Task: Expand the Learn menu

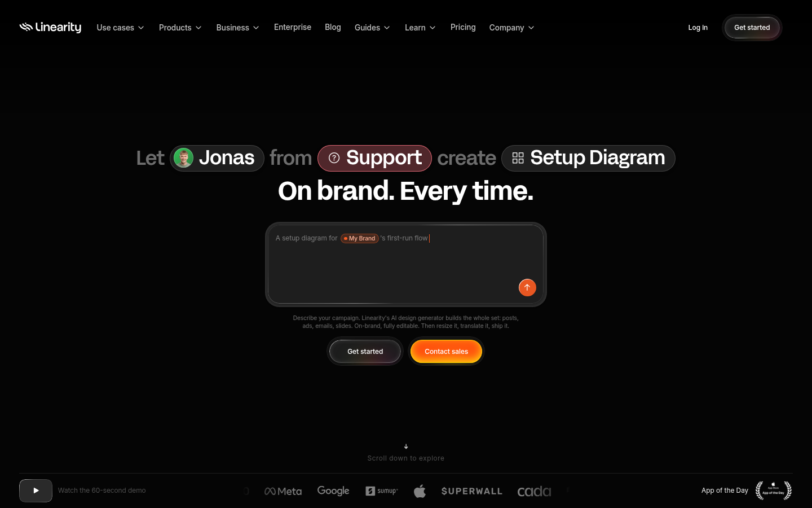Action: (420, 28)
